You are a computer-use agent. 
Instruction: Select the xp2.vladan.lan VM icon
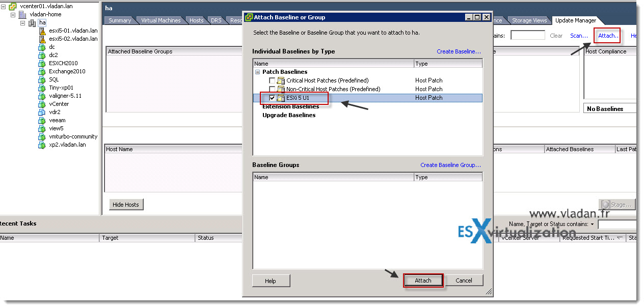pos(42,145)
